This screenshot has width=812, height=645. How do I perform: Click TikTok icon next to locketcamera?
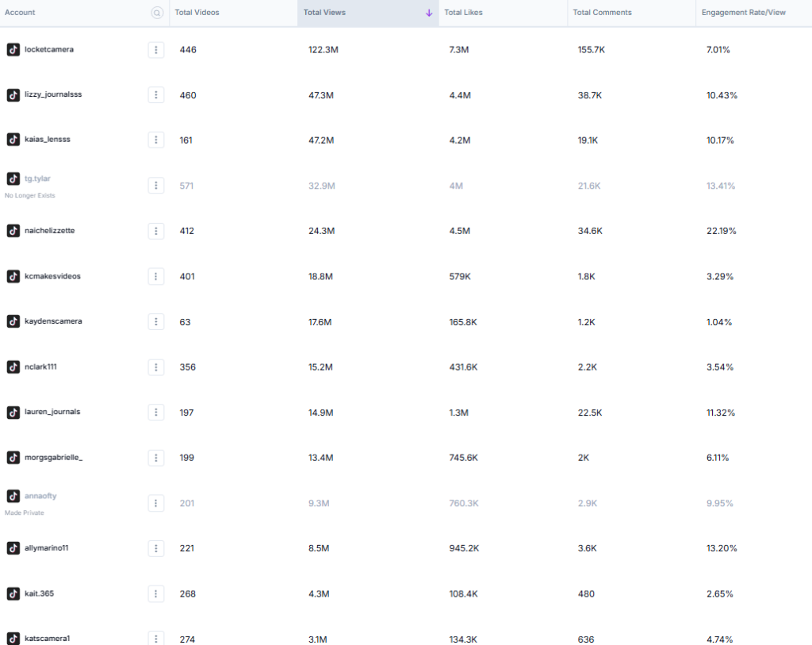pos(13,49)
